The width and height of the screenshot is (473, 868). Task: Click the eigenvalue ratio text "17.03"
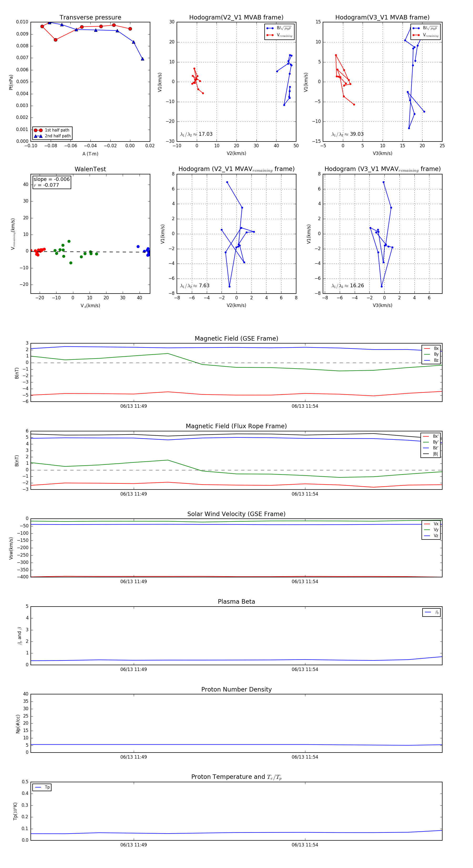(x=205, y=134)
